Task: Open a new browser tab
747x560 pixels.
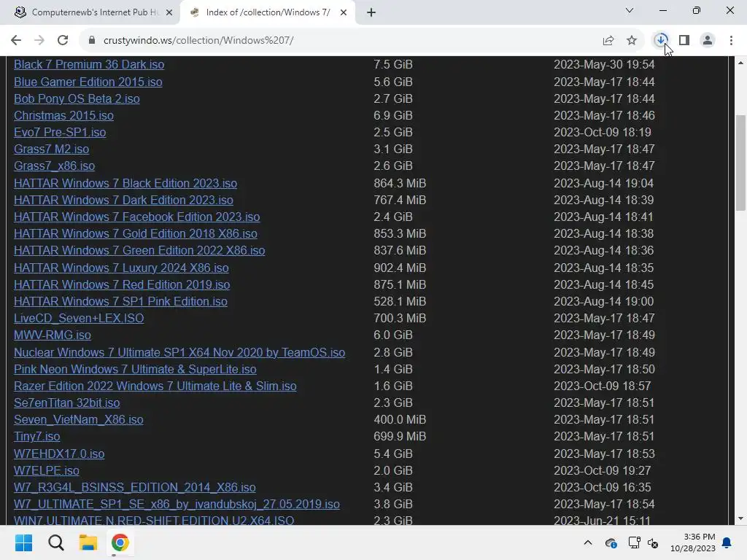Action: pyautogui.click(x=371, y=12)
